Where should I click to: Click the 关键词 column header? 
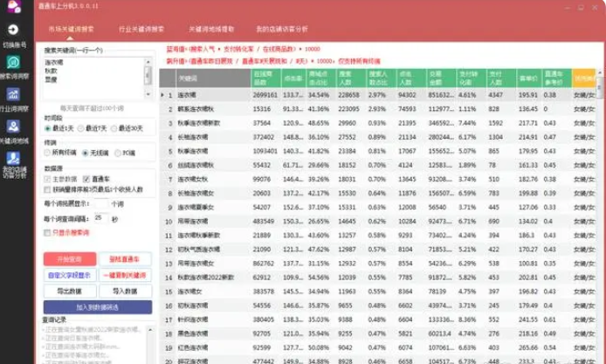tap(213, 78)
